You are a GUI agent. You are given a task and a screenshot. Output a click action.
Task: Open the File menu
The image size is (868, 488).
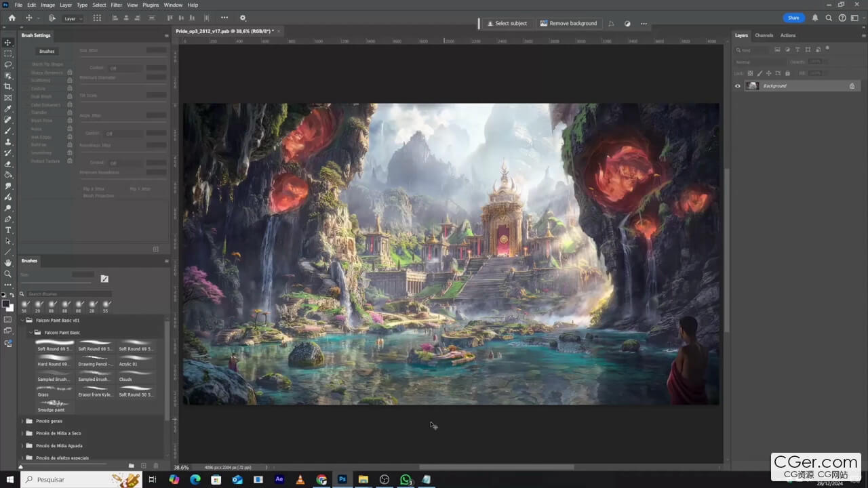[18, 5]
